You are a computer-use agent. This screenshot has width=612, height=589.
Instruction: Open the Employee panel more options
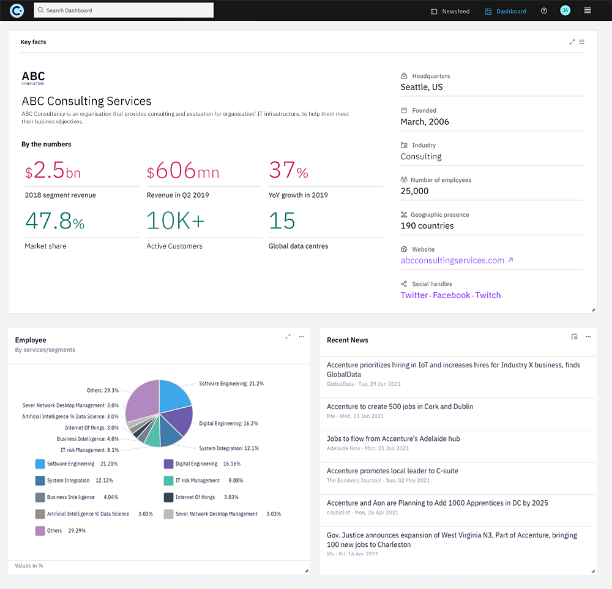(301, 336)
